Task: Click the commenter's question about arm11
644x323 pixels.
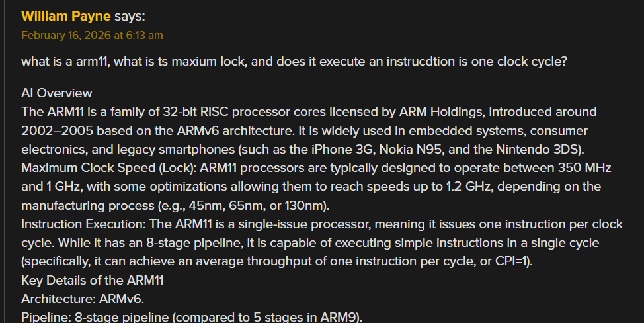Action: (294, 62)
